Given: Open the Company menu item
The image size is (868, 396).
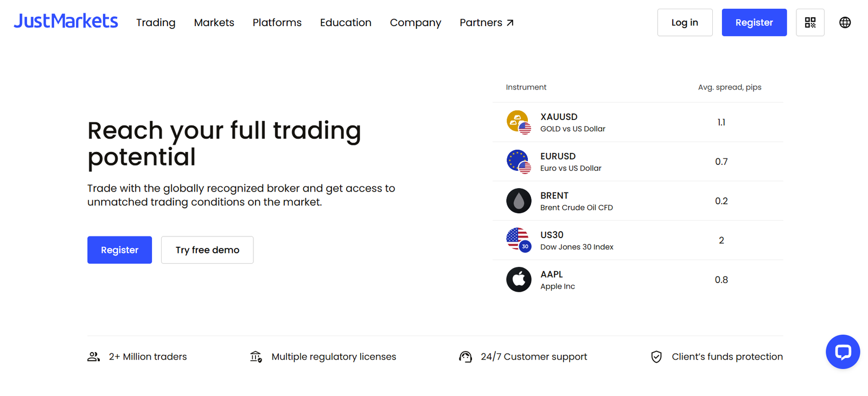Looking at the screenshot, I should pyautogui.click(x=416, y=22).
